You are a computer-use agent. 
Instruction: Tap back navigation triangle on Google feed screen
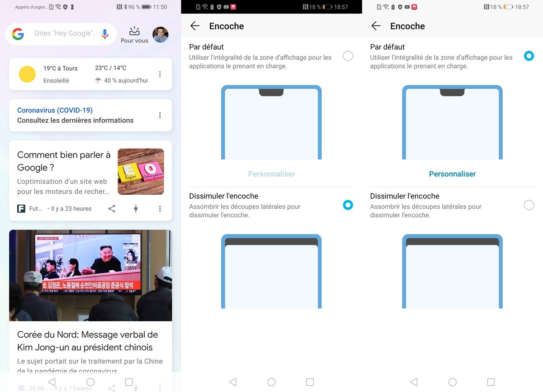pyautogui.click(x=52, y=382)
